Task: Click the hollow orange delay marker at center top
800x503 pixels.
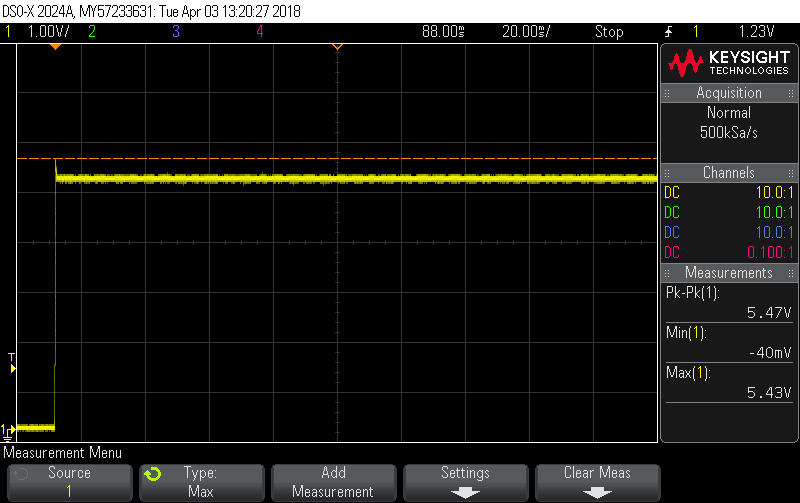Action: coord(337,47)
